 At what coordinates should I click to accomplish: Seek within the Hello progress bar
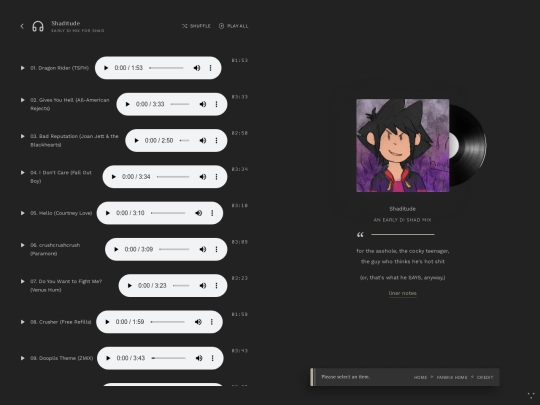coord(168,213)
